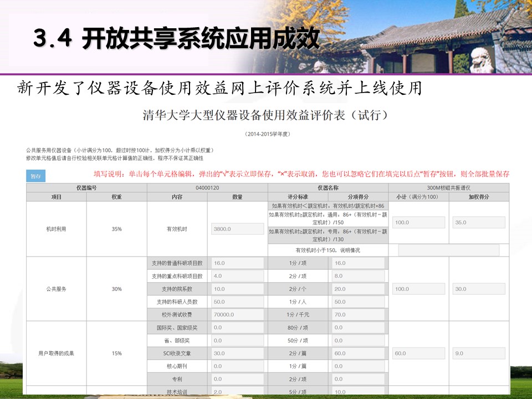This screenshot has height=399, width=532.
Task: Edit the 校外测试收费 quantity field 70000.0
Action: 238,315
